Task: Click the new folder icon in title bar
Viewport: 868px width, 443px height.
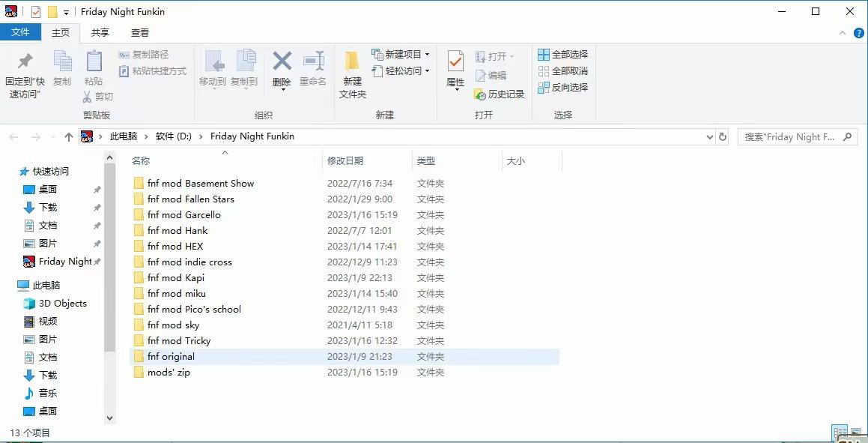Action: tap(52, 12)
